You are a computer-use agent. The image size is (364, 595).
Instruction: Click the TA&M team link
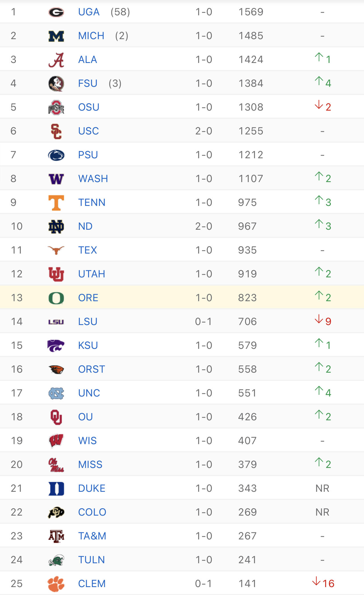[x=92, y=536]
